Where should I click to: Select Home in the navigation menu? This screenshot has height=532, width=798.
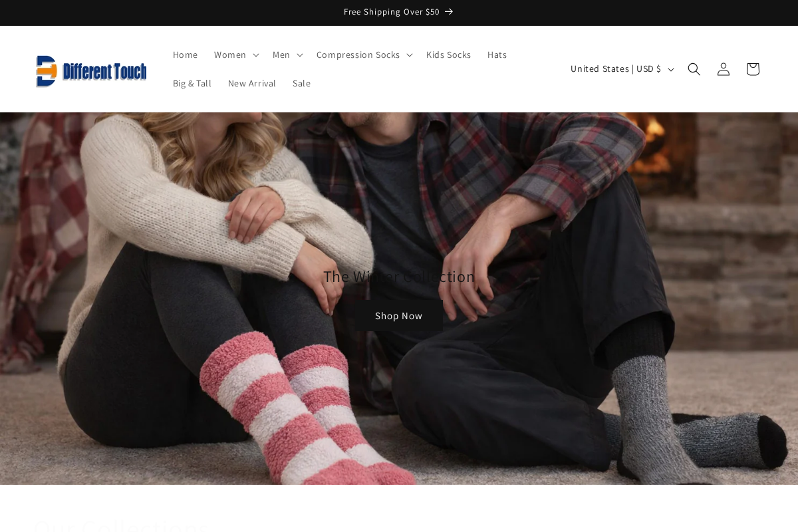point(185,55)
